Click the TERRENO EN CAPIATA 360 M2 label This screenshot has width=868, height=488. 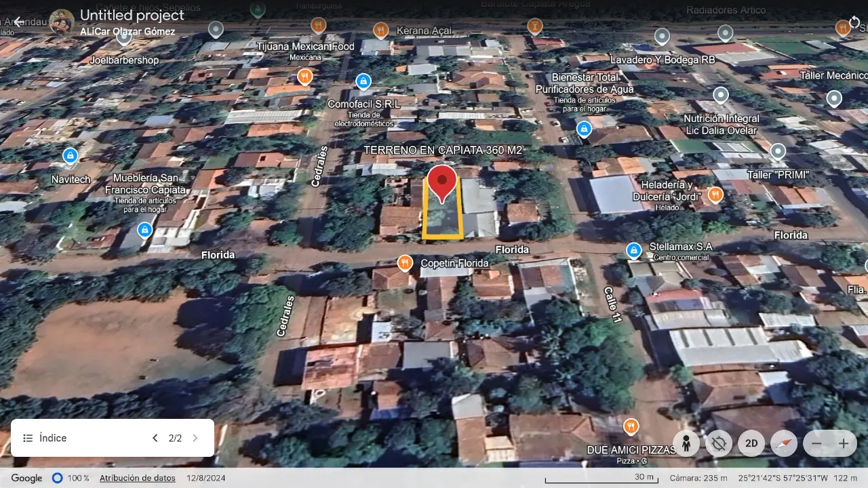pyautogui.click(x=443, y=150)
